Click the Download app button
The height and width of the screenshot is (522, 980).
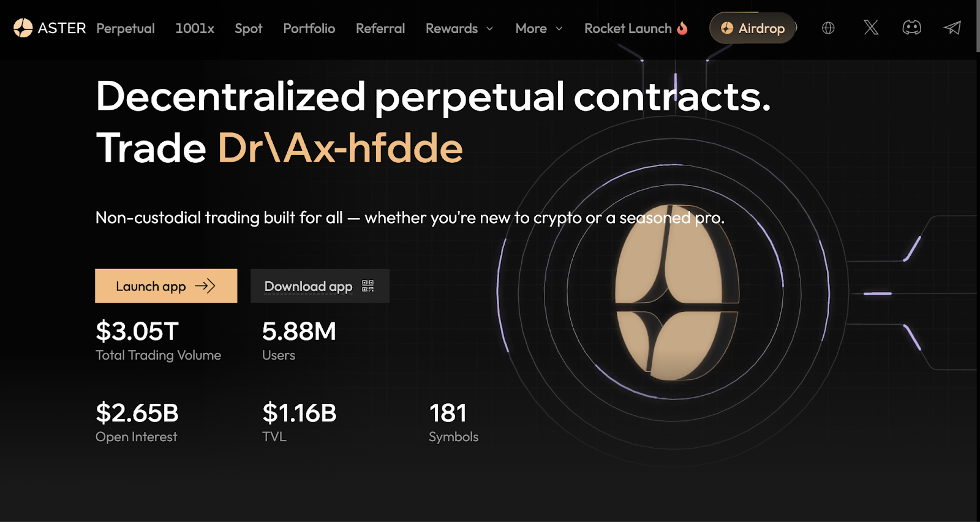pos(309,286)
